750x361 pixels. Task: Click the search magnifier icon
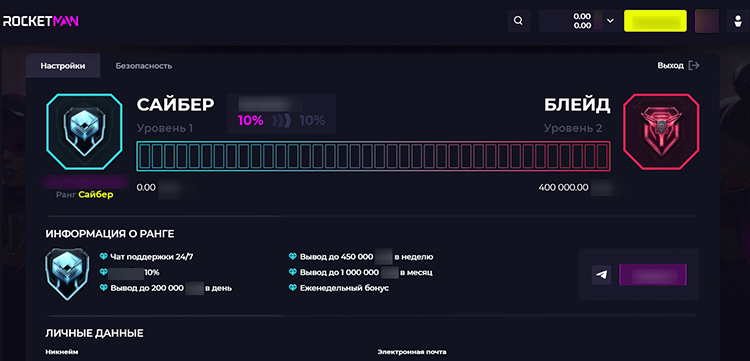coord(518,21)
